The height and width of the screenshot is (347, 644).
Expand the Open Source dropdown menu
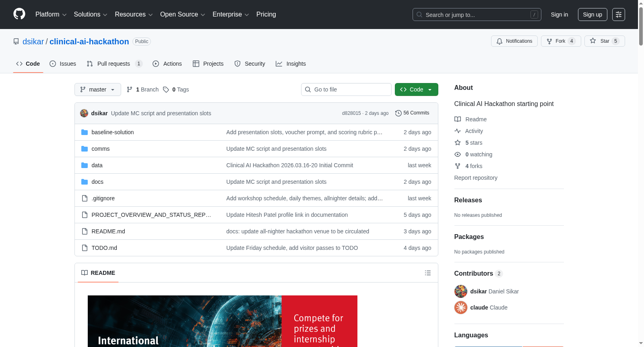click(183, 15)
